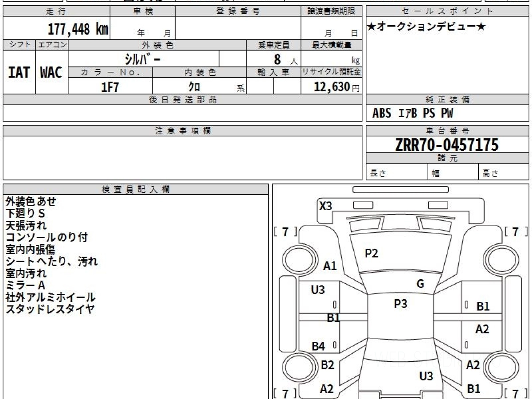
Task: Select the note スタッドレスタイヤ
Action: click(50, 309)
